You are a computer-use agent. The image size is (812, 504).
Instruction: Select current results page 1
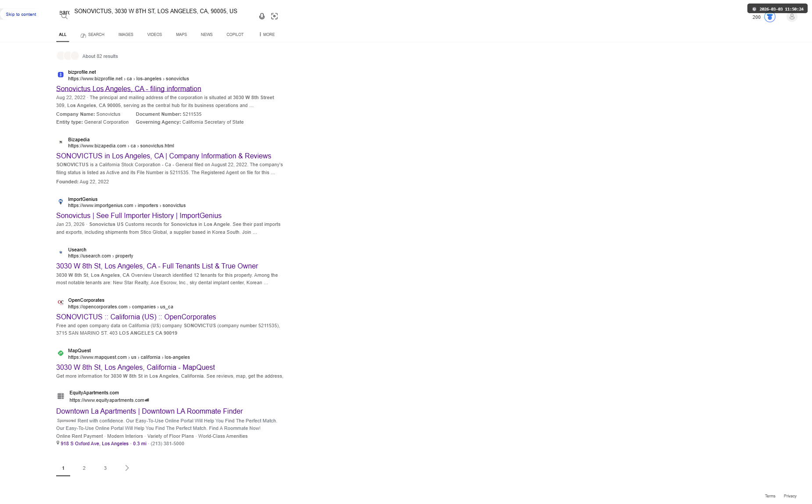click(63, 468)
